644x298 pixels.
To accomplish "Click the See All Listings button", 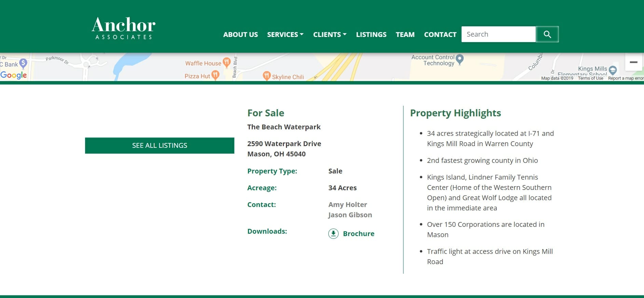I will point(160,145).
